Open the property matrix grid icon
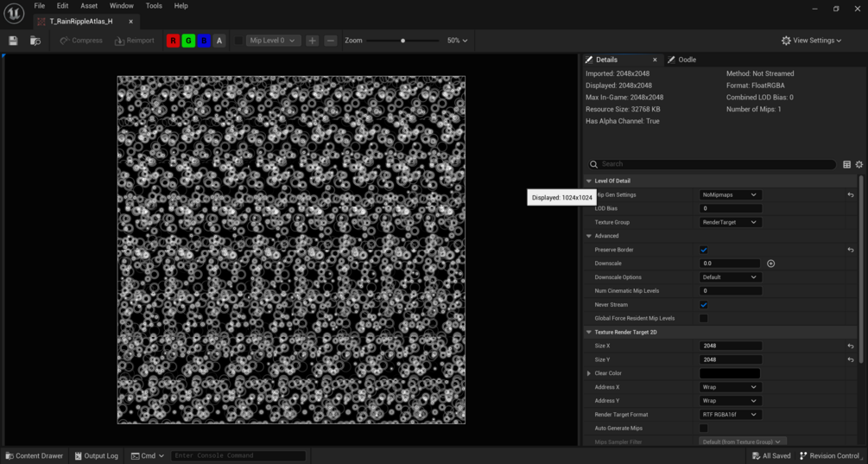 (x=846, y=164)
